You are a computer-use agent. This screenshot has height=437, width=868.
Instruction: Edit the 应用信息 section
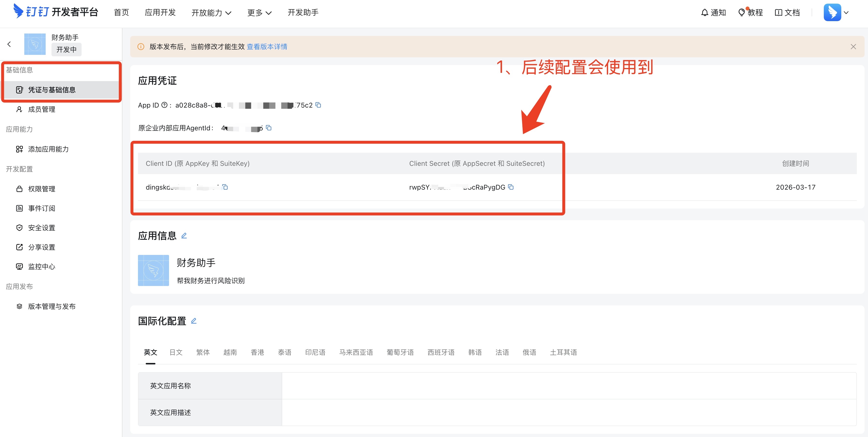pyautogui.click(x=184, y=235)
